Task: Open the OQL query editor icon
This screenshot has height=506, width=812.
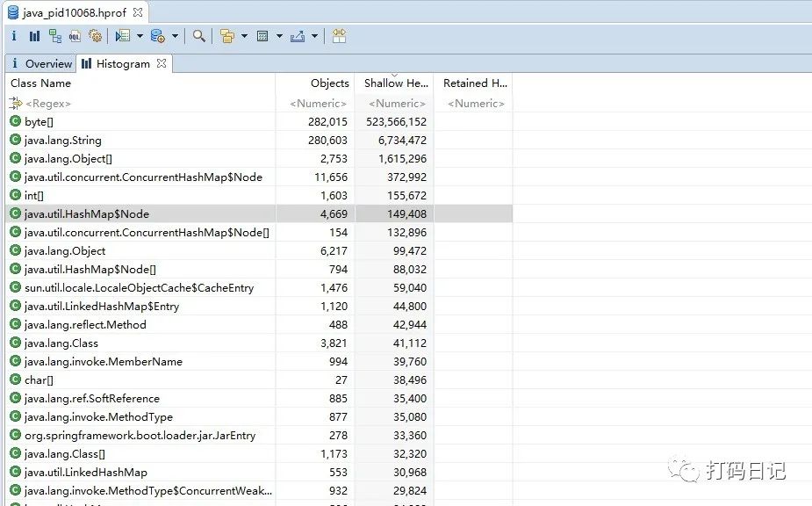Action: point(75,36)
